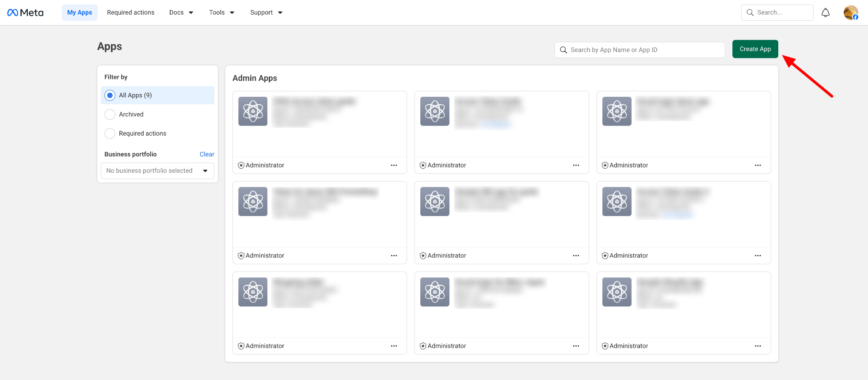
Task: Open three-dot menu of top-right app card
Action: 758,165
